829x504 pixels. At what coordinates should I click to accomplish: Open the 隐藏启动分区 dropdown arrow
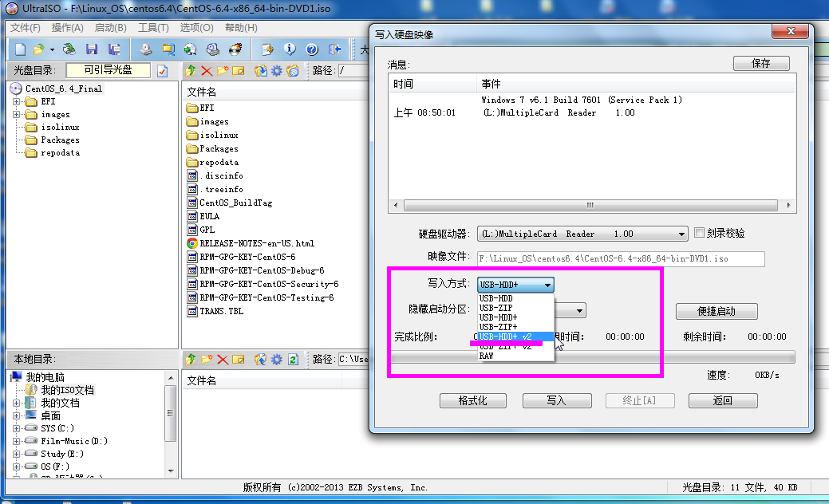(579, 311)
